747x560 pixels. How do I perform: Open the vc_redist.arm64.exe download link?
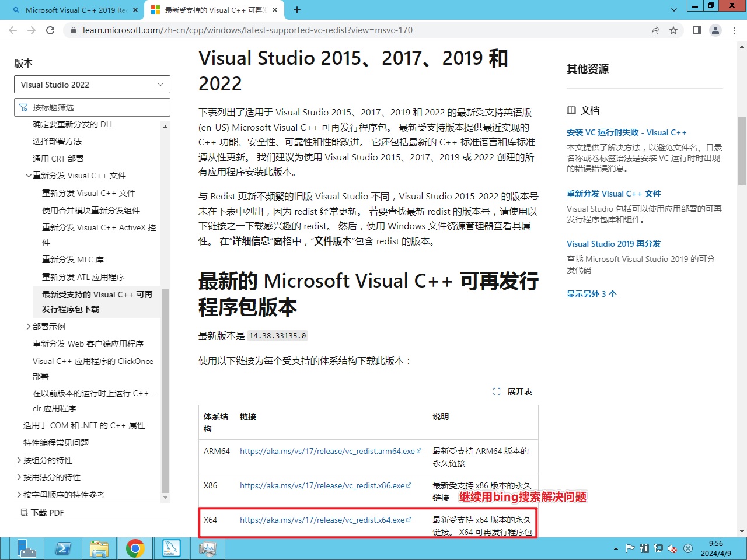pyautogui.click(x=330, y=451)
